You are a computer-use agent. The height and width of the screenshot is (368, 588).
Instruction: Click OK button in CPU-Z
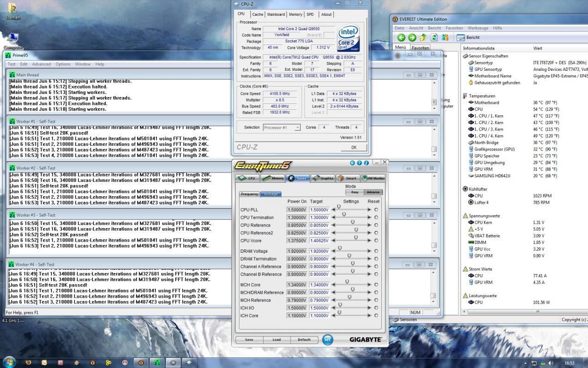click(354, 147)
